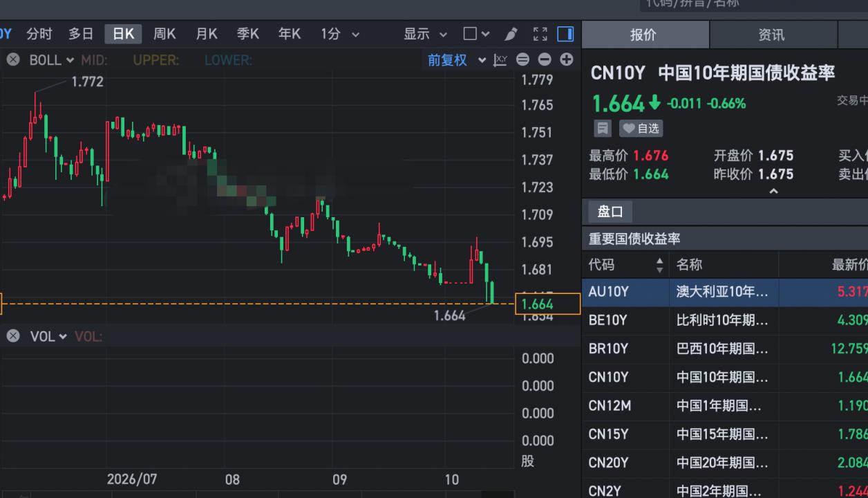Image resolution: width=868 pixels, height=498 pixels.
Task: Select CN15Y 中国15年期 row
Action: (725, 434)
